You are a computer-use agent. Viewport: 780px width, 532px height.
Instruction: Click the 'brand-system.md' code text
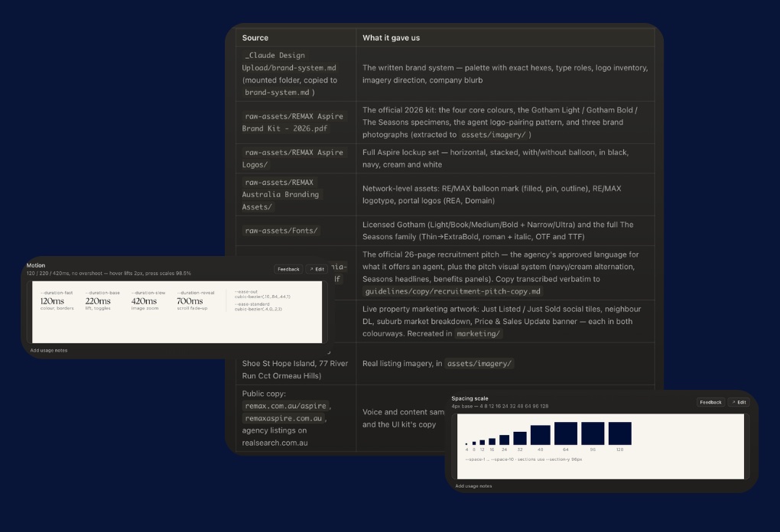click(277, 92)
